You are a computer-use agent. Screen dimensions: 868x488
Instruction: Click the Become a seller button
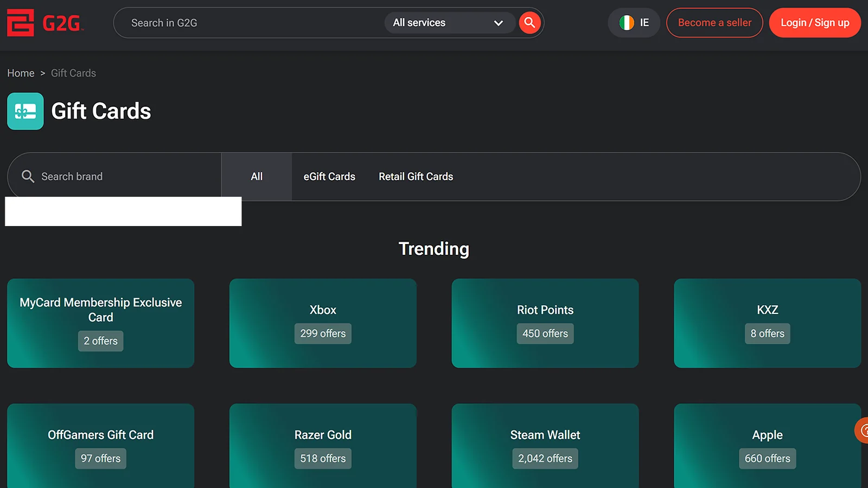click(714, 23)
